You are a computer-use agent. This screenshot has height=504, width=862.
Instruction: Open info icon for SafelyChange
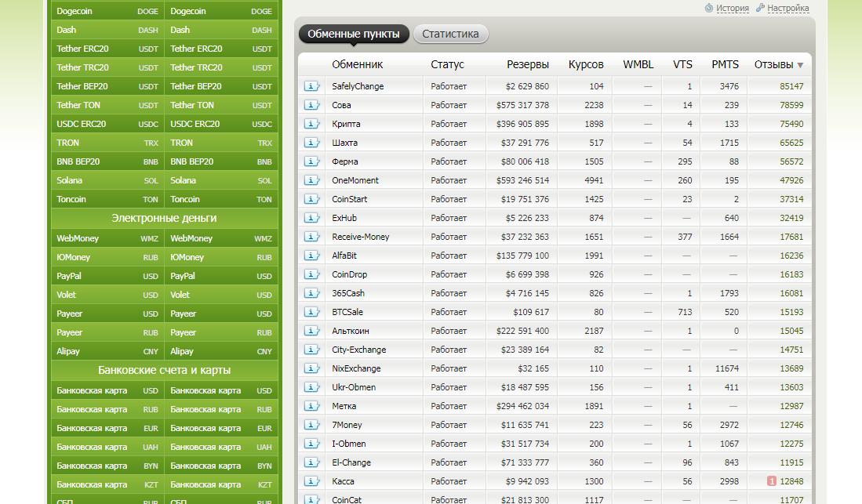coord(311,86)
